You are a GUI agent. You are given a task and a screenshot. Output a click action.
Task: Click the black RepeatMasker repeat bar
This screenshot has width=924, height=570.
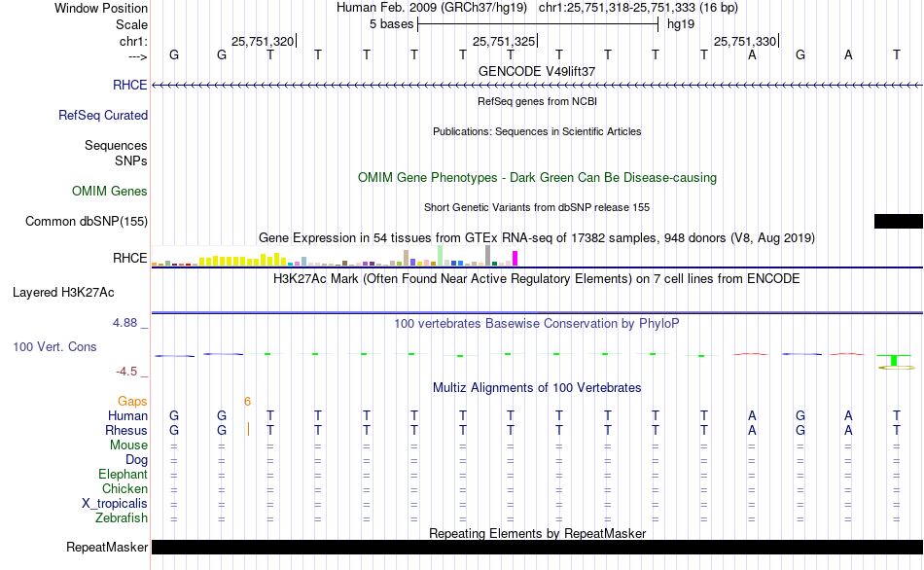click(537, 547)
